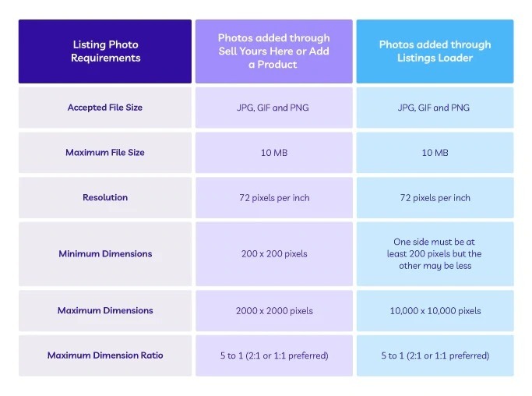The height and width of the screenshot is (396, 532).
Task: Click the Maximum File Size row label
Action: (105, 153)
